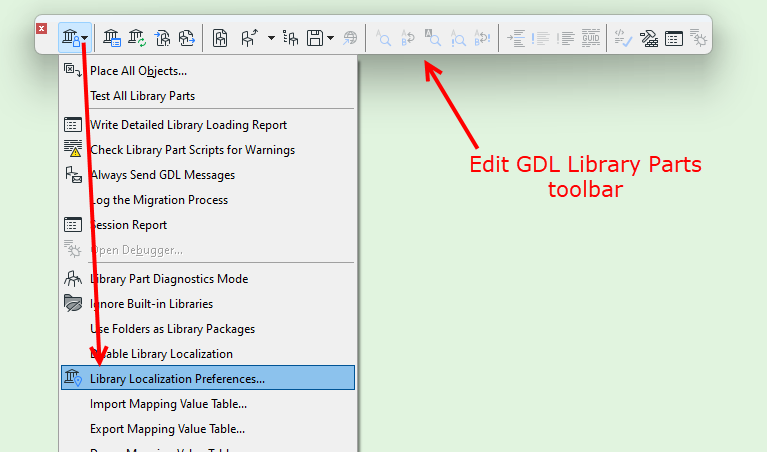Toggle Always Send GDL Messages
This screenshot has width=767, height=452.
click(x=207, y=175)
